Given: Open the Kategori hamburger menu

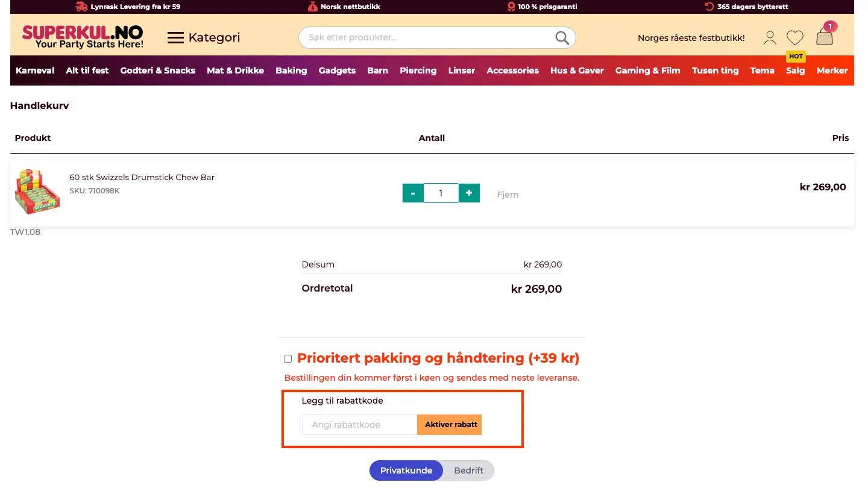Looking at the screenshot, I should click(x=204, y=37).
